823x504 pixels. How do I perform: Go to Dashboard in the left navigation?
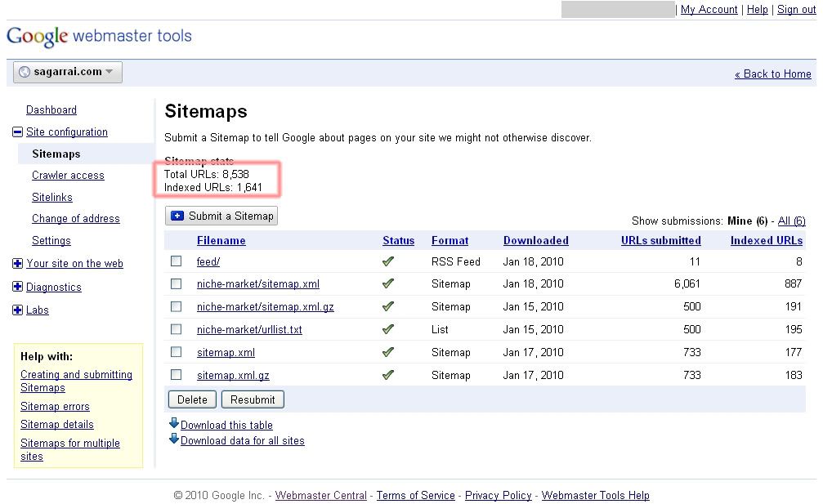51,110
